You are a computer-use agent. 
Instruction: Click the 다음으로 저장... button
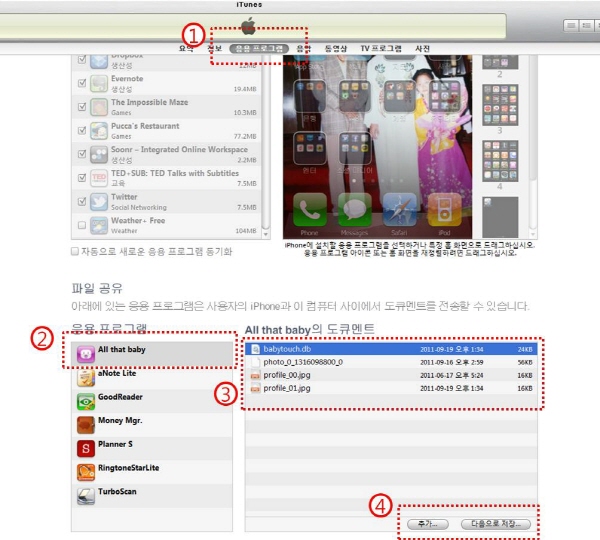[496, 524]
